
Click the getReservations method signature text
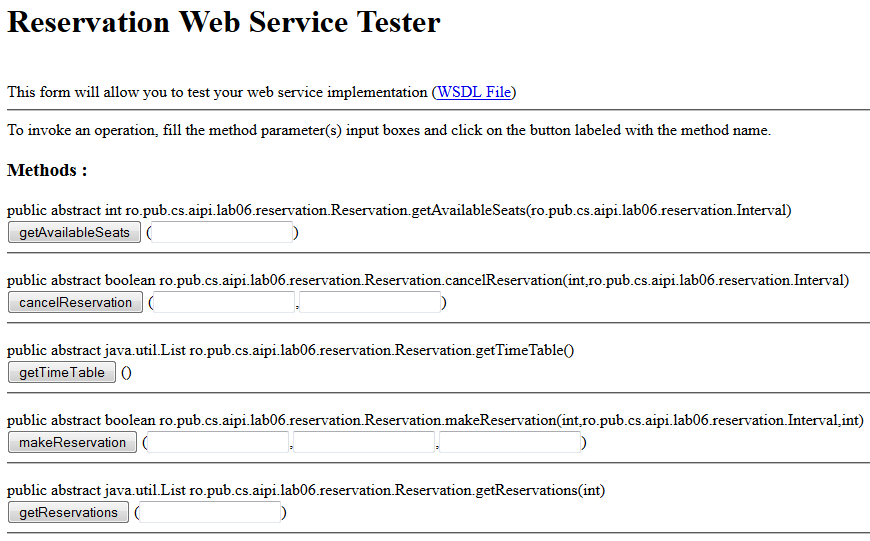[x=306, y=491]
